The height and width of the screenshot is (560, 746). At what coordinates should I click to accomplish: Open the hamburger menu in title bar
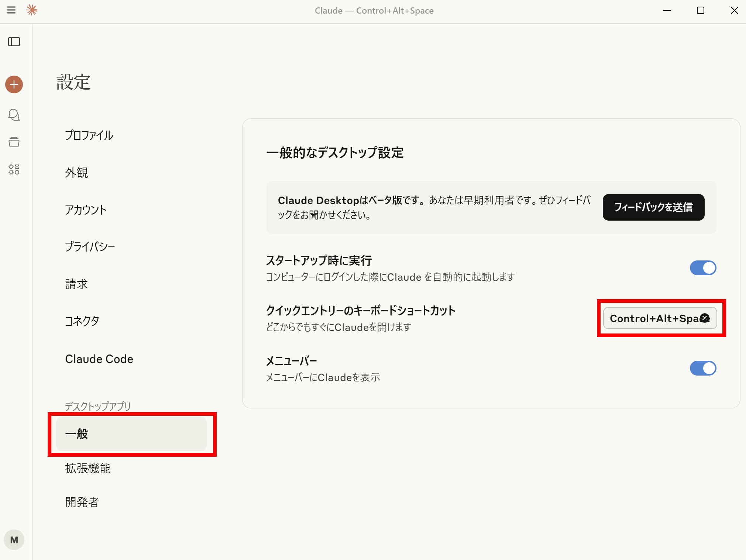pos(11,10)
